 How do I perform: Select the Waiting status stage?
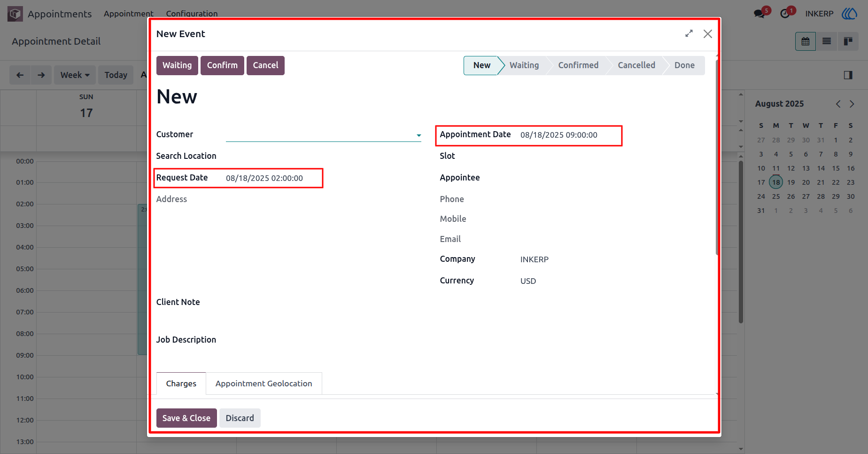[x=524, y=65]
